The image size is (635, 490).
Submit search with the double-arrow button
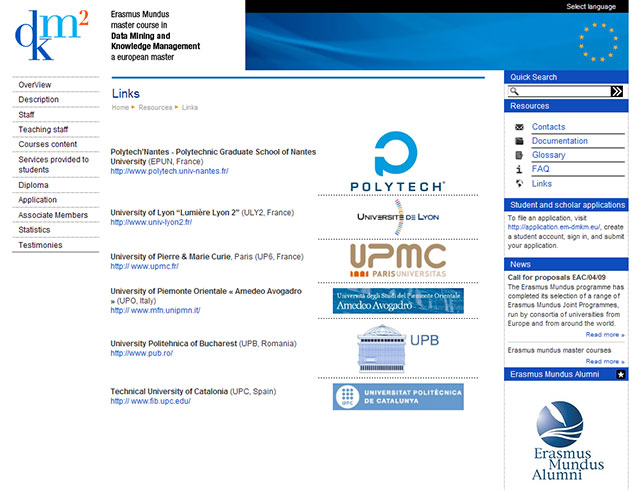(617, 92)
